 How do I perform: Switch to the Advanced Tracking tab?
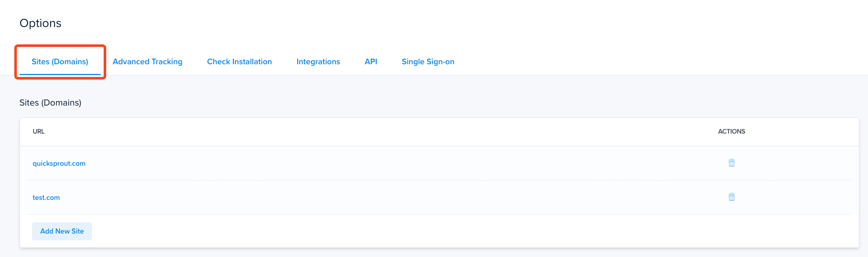point(148,62)
